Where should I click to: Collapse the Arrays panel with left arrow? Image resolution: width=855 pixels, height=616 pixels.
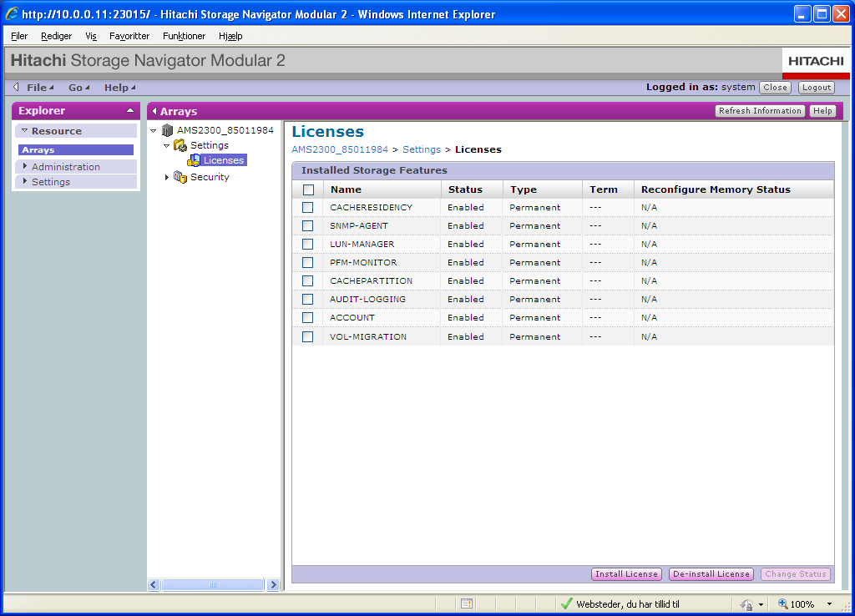click(154, 111)
